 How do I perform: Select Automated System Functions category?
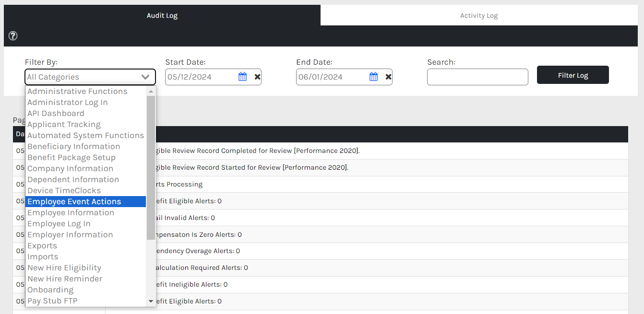(86, 135)
